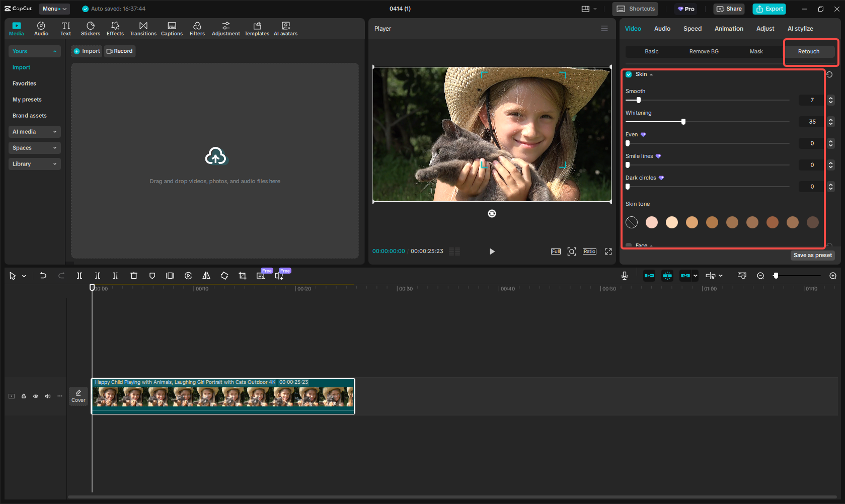Click the Export button
Screen dimensions: 845x504
click(x=769, y=9)
